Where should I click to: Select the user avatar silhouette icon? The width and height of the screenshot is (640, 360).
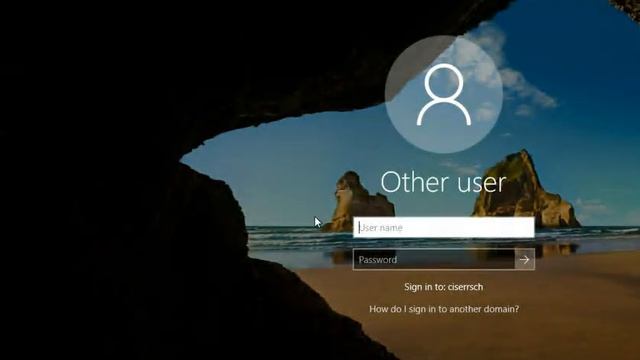(x=444, y=94)
